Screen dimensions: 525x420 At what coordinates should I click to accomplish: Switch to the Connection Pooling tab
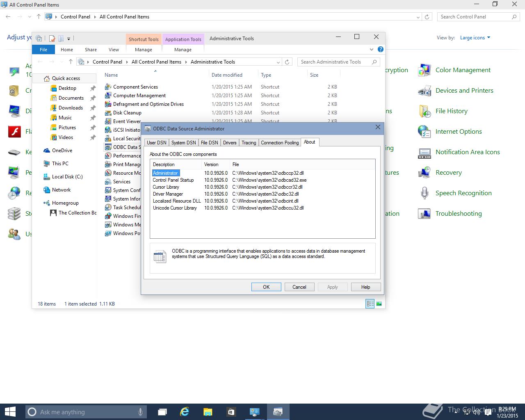pyautogui.click(x=280, y=143)
